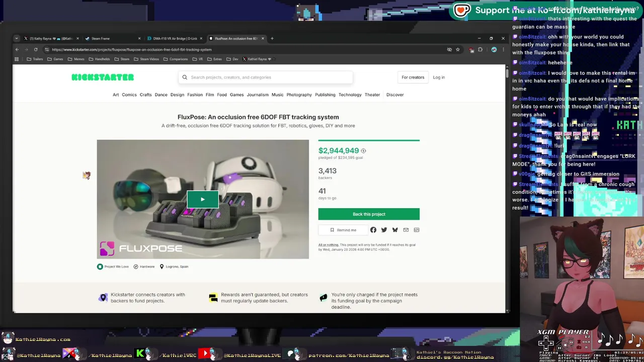Click the browser address bar URL
644x362 pixels.
click(132, 49)
